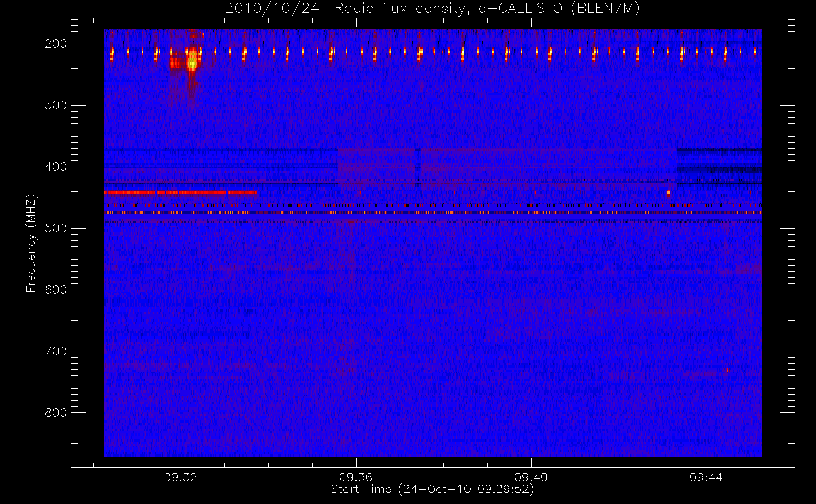Screen dimensions: 816x504
Task: Click the 800 frequency tick label
Action: [56, 413]
